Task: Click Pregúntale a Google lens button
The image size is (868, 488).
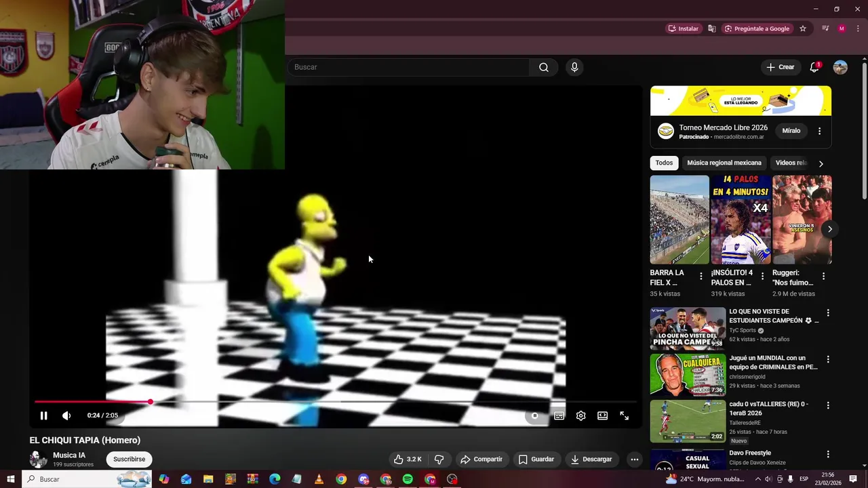Action: 757,28
